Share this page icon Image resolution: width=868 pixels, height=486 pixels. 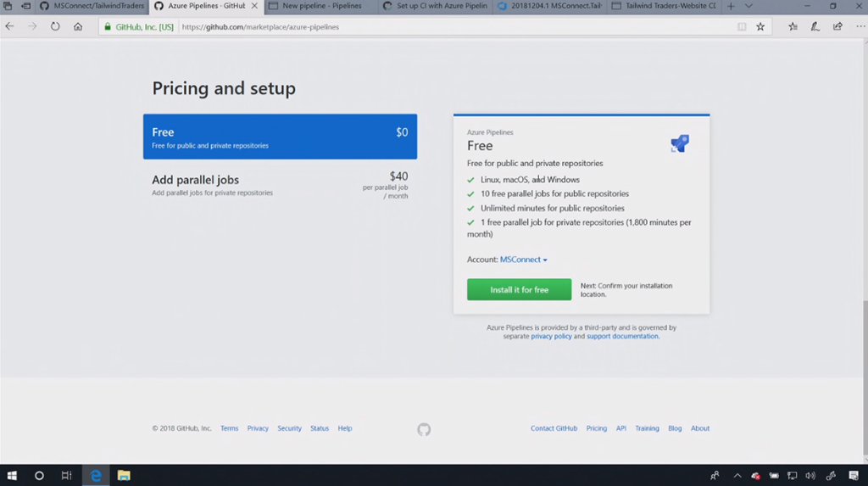pos(837,26)
